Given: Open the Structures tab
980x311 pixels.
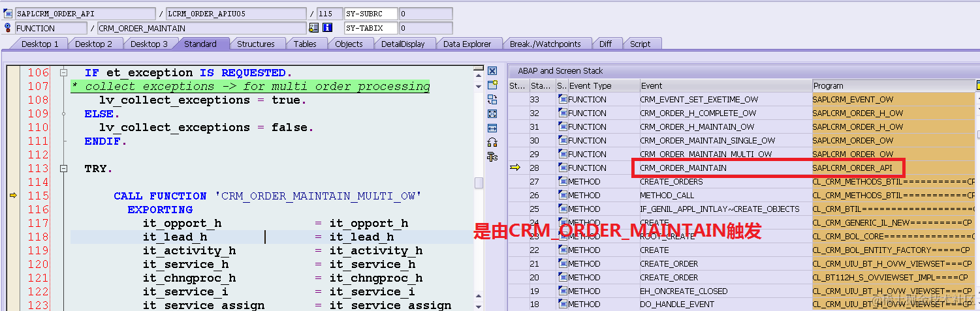Looking at the screenshot, I should click(255, 44).
